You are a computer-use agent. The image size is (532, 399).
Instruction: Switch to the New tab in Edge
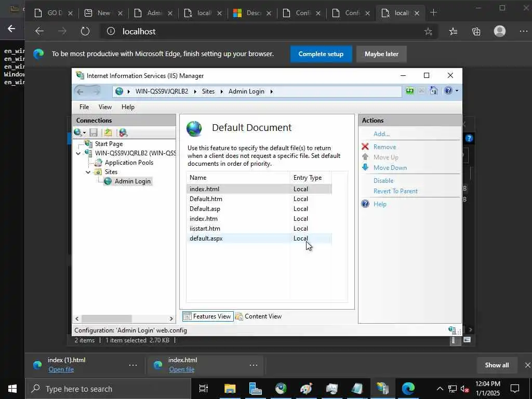103,13
